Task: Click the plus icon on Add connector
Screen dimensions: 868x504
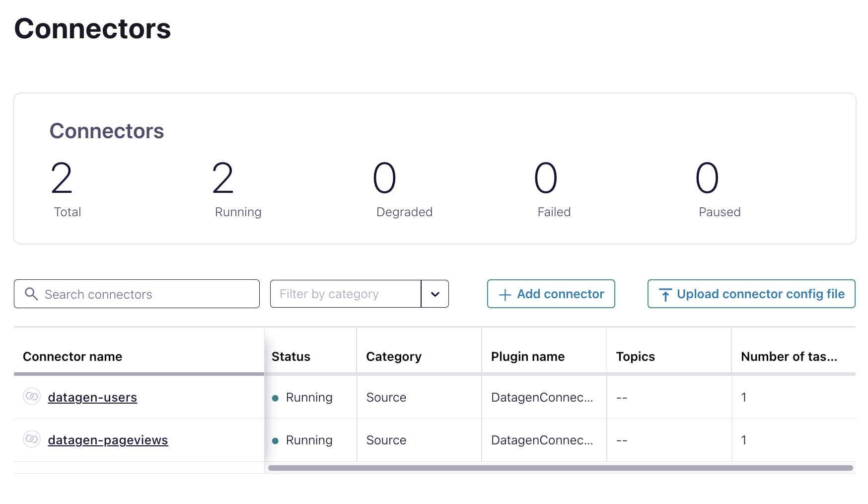Action: (505, 295)
